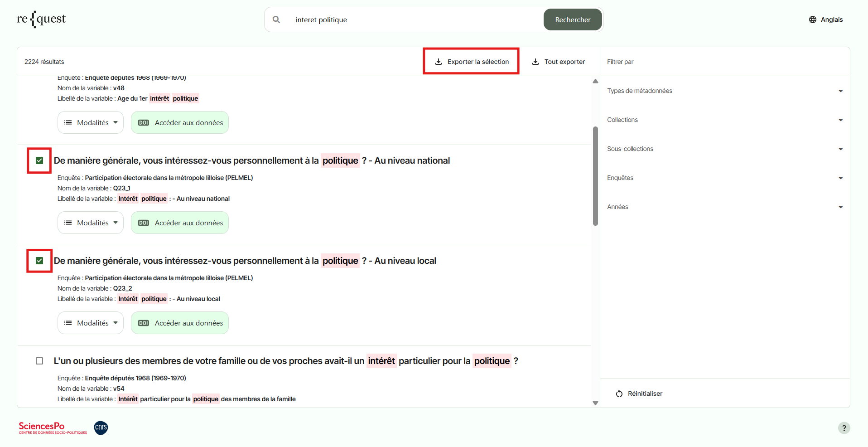The image size is (868, 447).
Task: Click the Rechercher button
Action: 573,19
